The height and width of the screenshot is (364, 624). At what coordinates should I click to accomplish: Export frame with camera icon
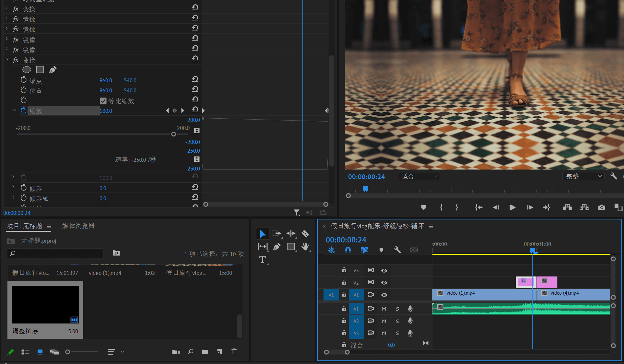click(x=602, y=207)
